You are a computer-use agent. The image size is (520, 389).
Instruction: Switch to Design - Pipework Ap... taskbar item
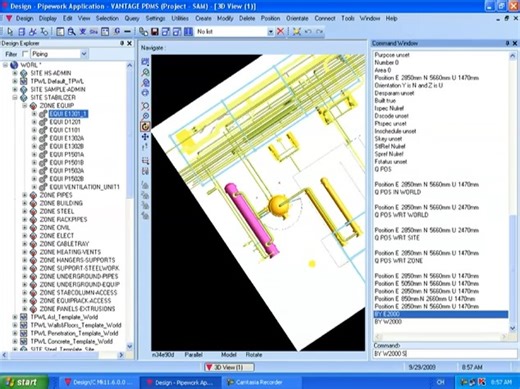click(181, 382)
